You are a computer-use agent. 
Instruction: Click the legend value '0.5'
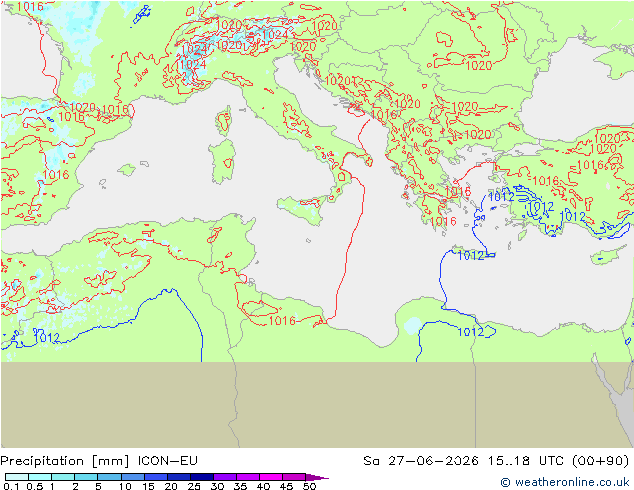(x=34, y=486)
